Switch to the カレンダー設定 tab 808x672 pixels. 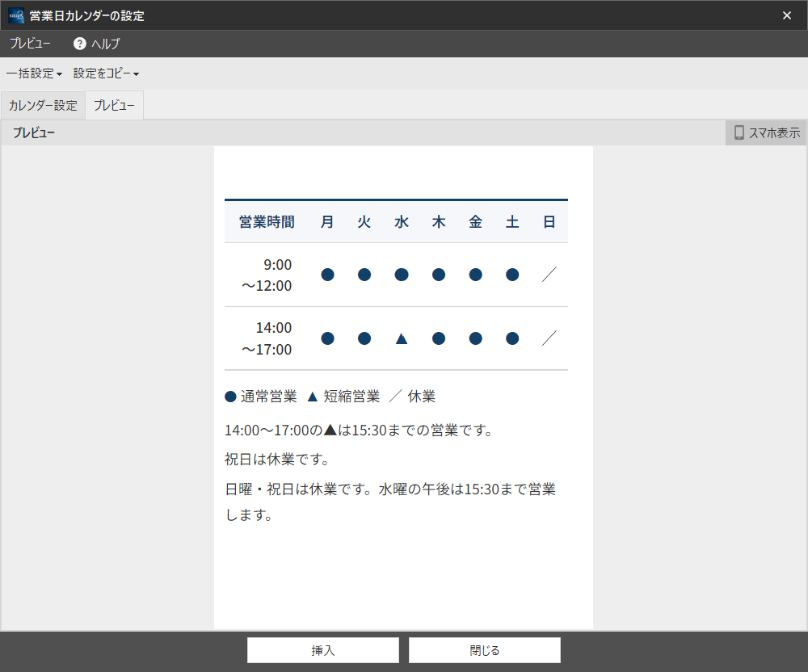[44, 106]
